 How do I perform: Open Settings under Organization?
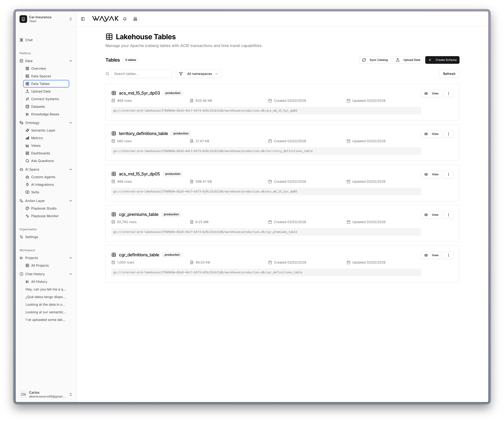pos(46,237)
